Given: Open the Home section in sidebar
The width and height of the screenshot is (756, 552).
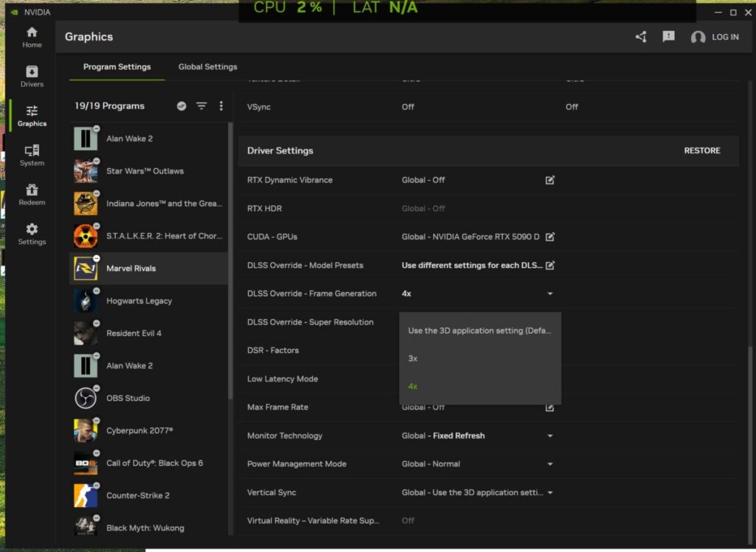Looking at the screenshot, I should [32, 37].
